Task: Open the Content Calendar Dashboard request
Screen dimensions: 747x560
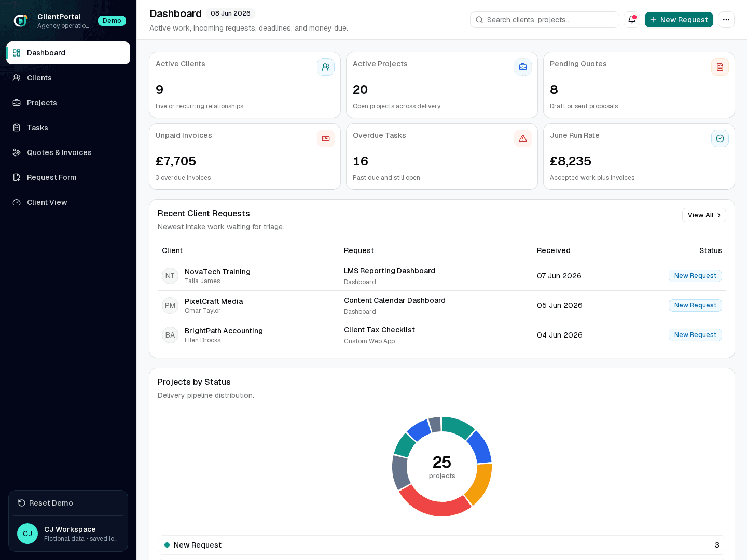Action: [x=395, y=300]
